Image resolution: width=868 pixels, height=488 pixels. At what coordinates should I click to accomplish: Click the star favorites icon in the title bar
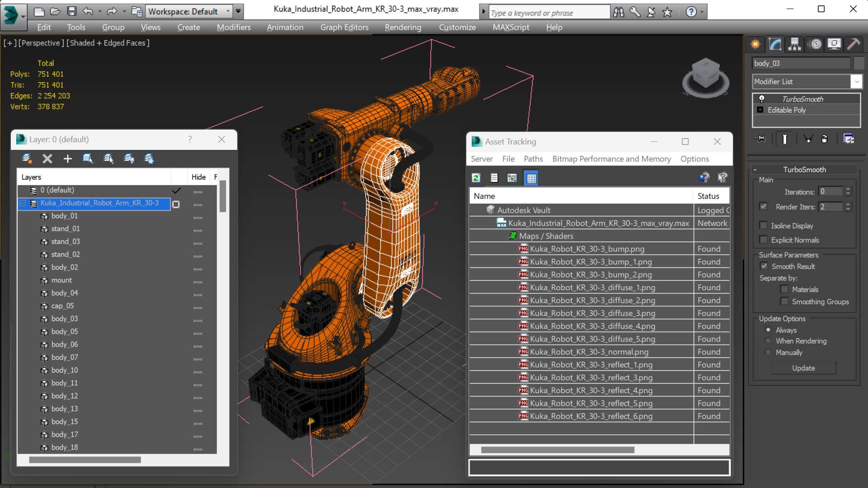click(x=667, y=12)
